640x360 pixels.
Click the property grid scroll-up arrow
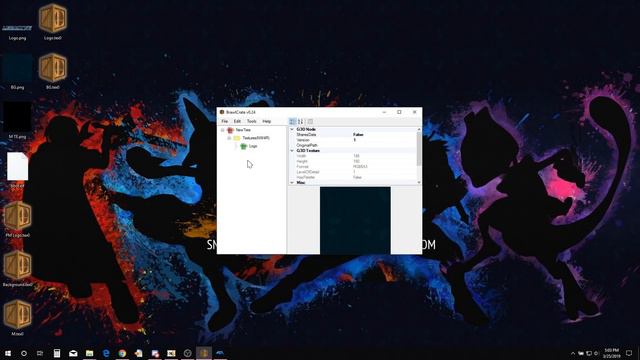click(419, 129)
